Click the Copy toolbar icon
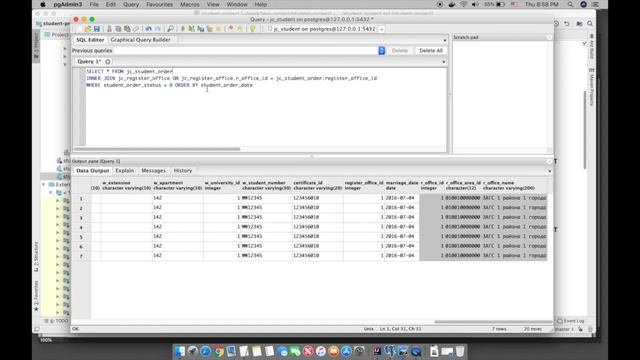This screenshot has width=640, height=360. (x=118, y=29)
